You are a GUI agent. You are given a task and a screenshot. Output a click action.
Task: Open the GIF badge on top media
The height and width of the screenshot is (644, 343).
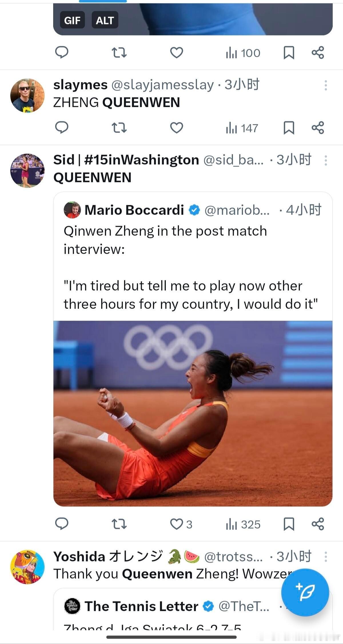pos(72,20)
